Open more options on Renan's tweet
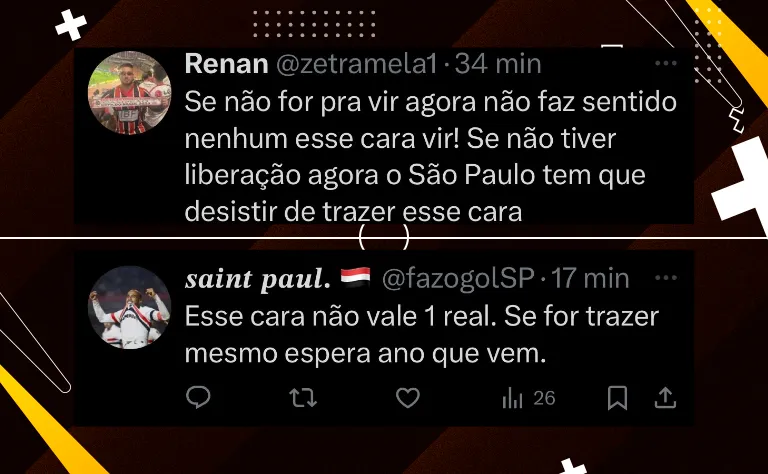This screenshot has width=768, height=474. pos(666,63)
